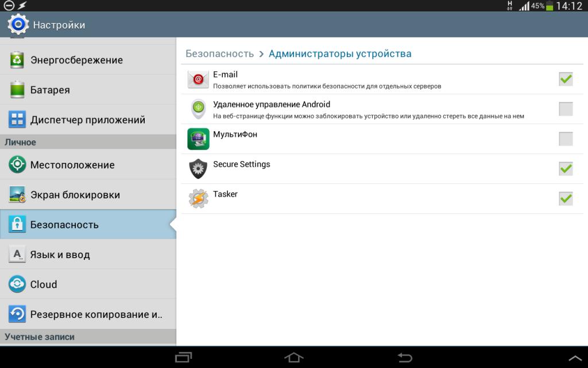Tap the Secure Settings shield icon

[198, 168]
